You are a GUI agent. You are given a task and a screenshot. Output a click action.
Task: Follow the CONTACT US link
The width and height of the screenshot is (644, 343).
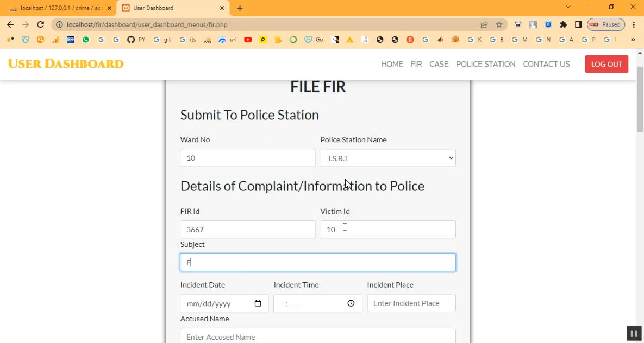[x=546, y=64]
